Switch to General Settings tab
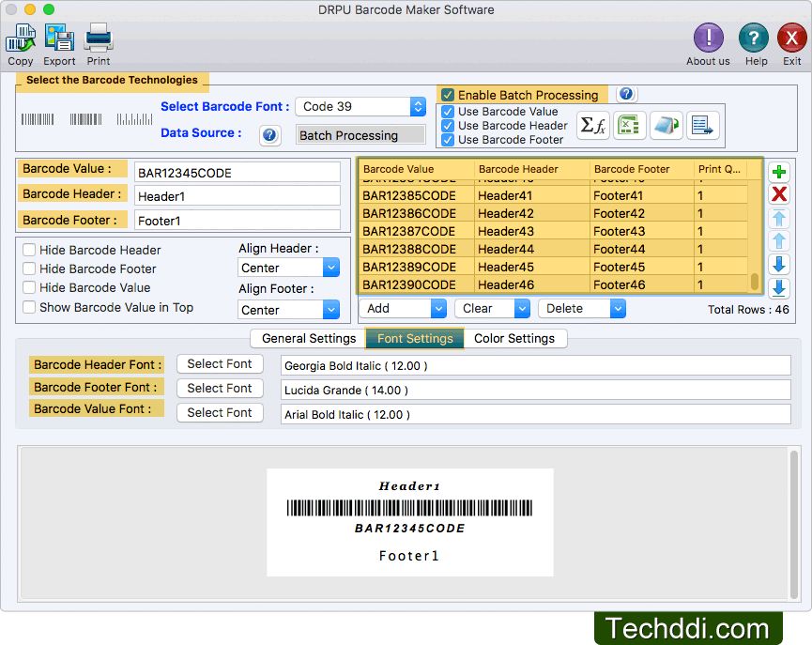 tap(309, 338)
